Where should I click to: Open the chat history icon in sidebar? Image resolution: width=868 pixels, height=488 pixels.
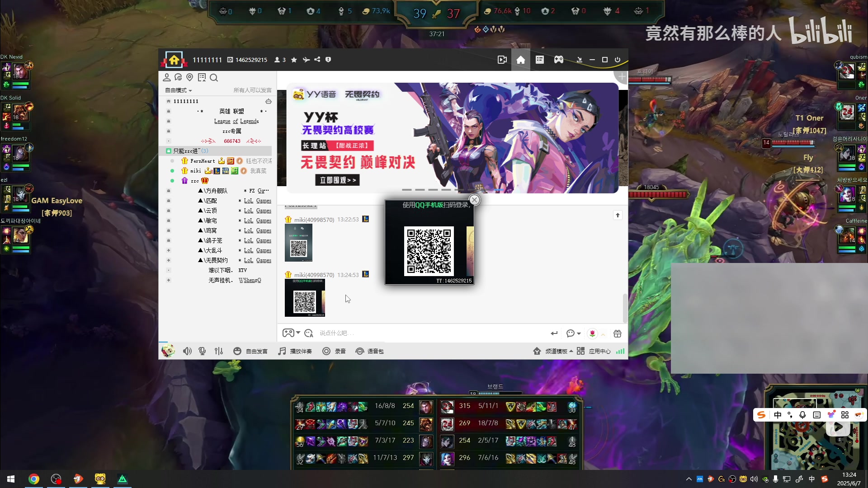click(178, 78)
